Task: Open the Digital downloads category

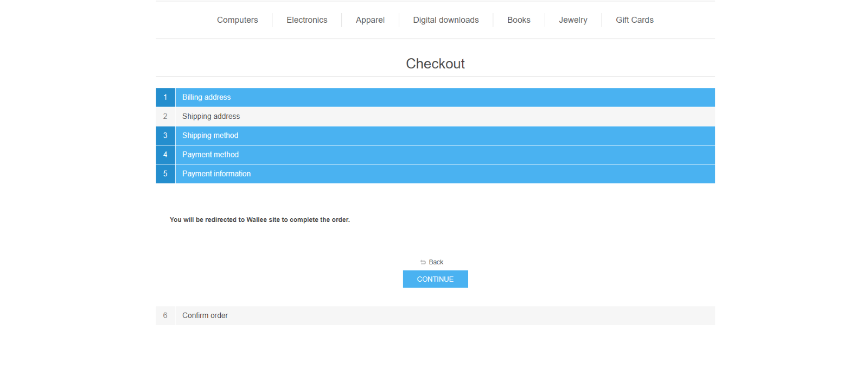Action: click(445, 20)
